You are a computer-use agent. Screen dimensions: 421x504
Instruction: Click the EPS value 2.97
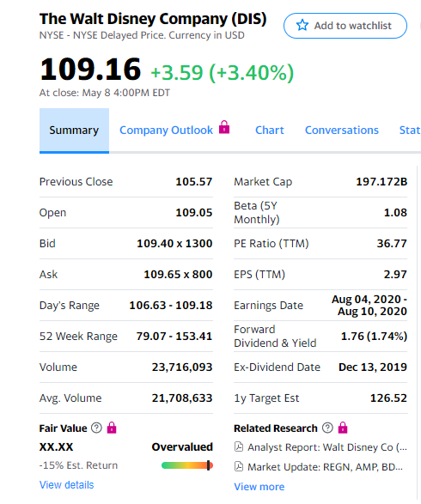395,274
